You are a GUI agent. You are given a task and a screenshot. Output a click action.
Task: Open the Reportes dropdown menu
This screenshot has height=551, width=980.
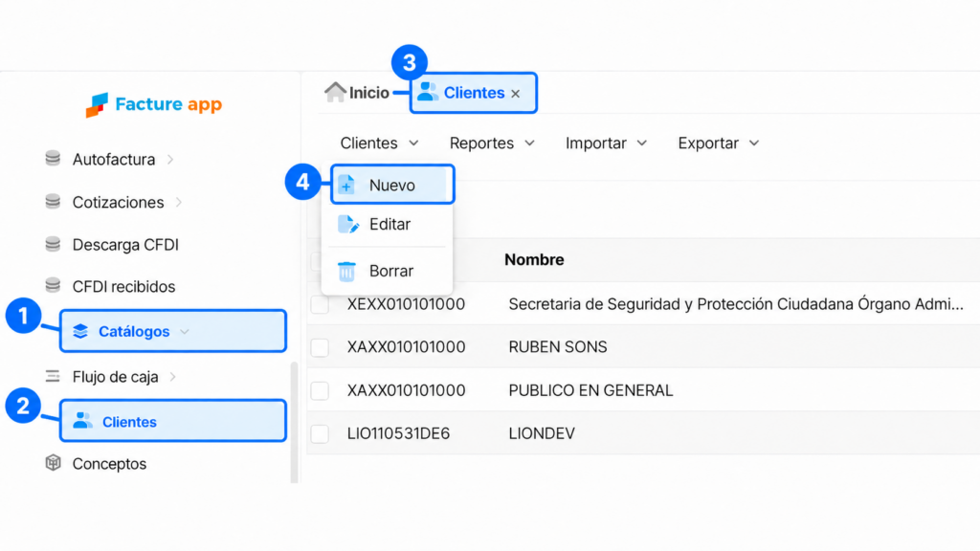[x=492, y=143]
